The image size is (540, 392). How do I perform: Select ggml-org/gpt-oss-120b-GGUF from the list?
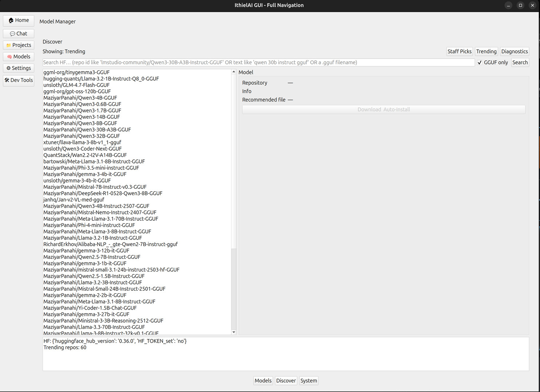pos(77,91)
